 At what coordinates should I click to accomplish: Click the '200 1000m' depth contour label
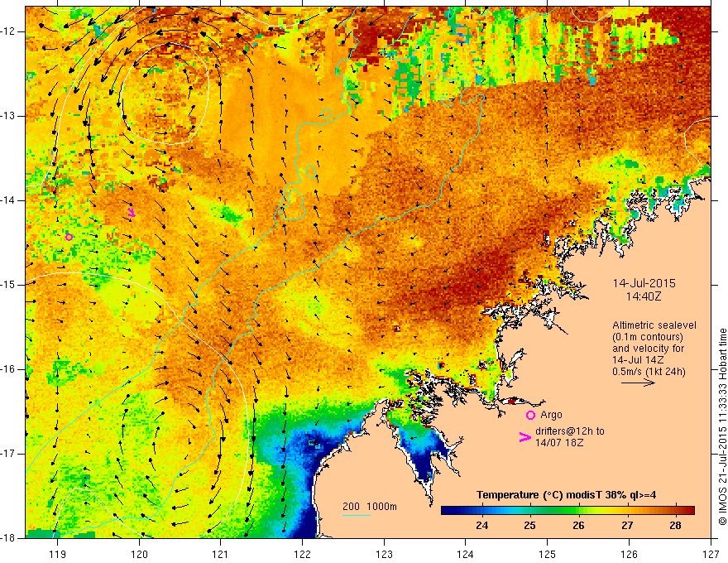click(370, 507)
